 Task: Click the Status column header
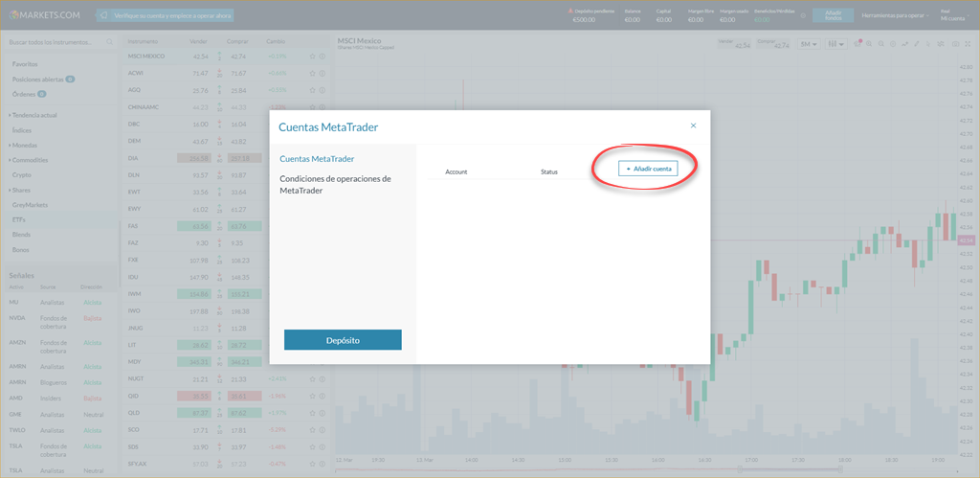(549, 171)
